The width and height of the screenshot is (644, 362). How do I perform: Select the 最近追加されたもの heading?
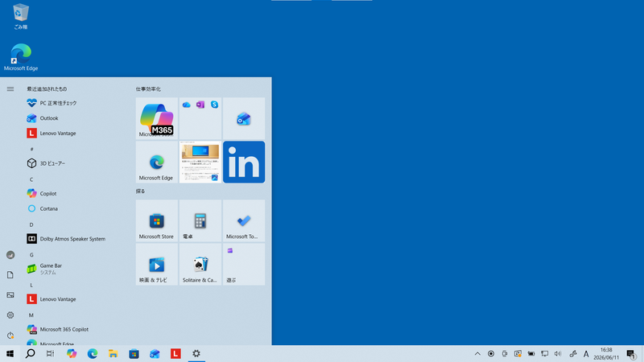point(47,89)
